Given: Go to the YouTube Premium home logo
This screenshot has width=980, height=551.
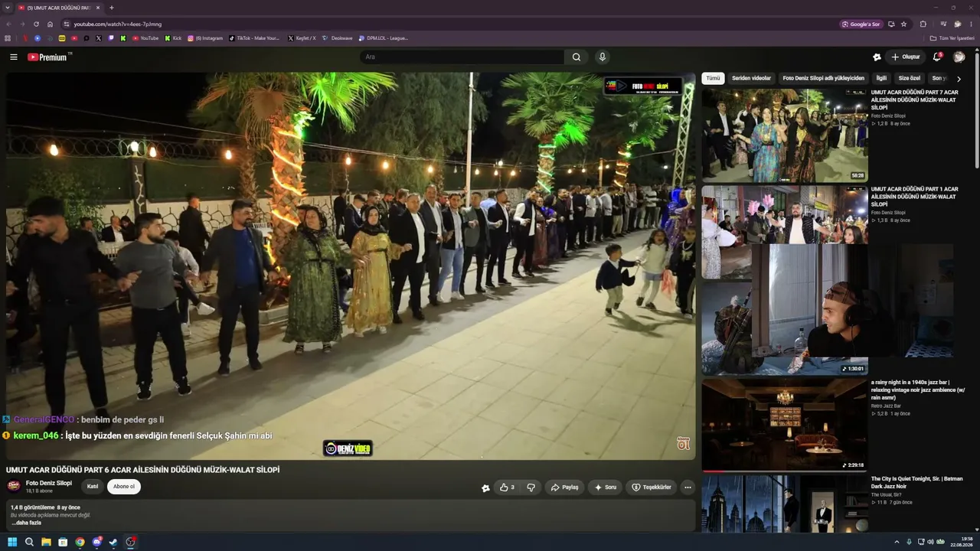Looking at the screenshot, I should (x=49, y=57).
